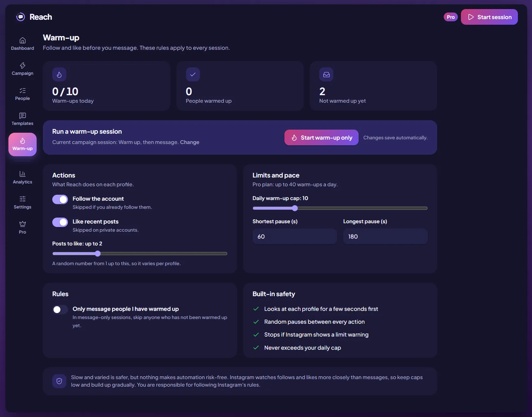
Task: Click the Reach logo icon
Action: click(x=21, y=17)
